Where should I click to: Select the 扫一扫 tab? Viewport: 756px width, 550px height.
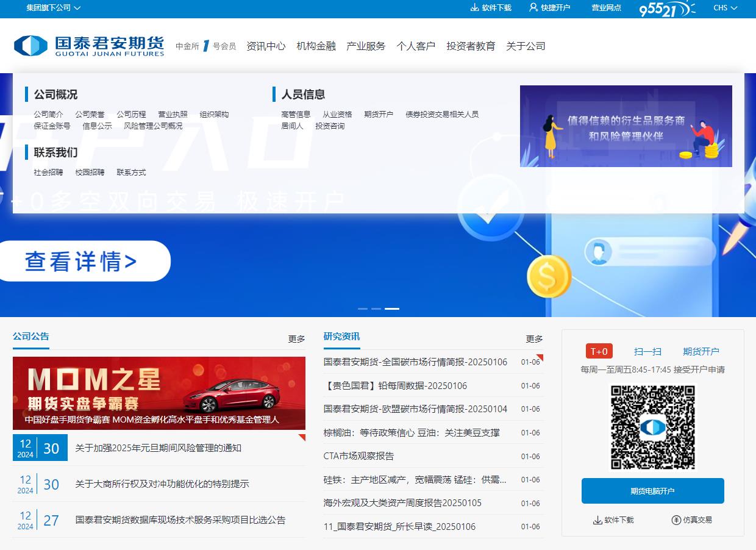coord(647,351)
